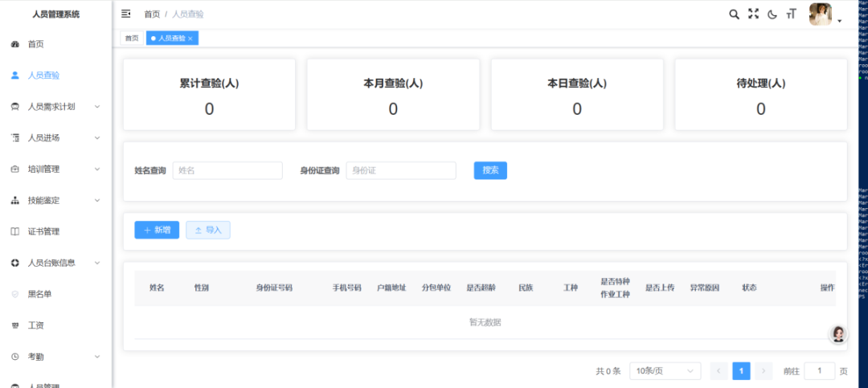The image size is (868, 388).
Task: Click the 手机号码 column header
Action: pyautogui.click(x=346, y=288)
